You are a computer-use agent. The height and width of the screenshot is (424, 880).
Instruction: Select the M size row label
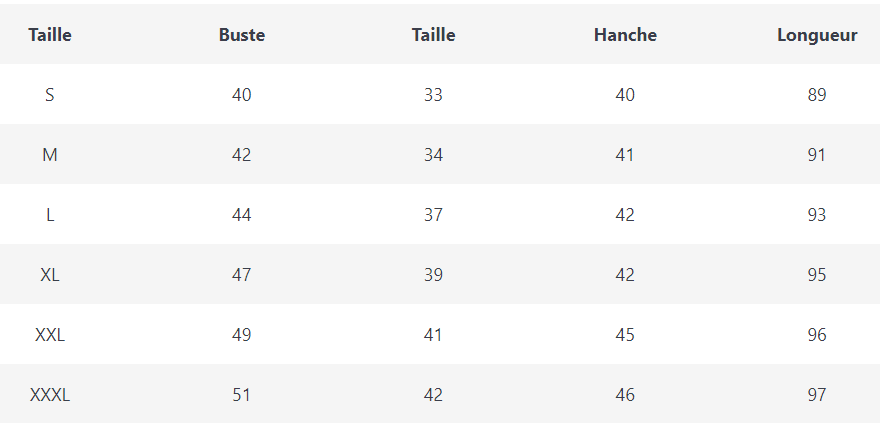(x=50, y=155)
